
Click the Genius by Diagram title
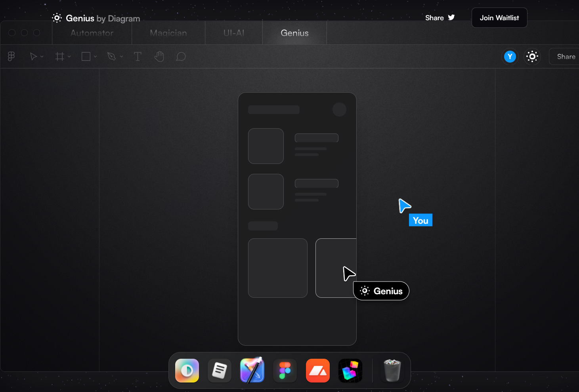coord(103,18)
